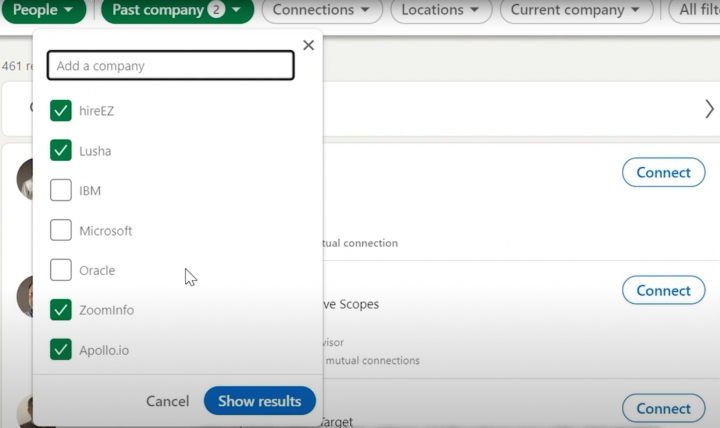The image size is (720, 428).
Task: Click the right chevron arrow icon
Action: pos(709,108)
